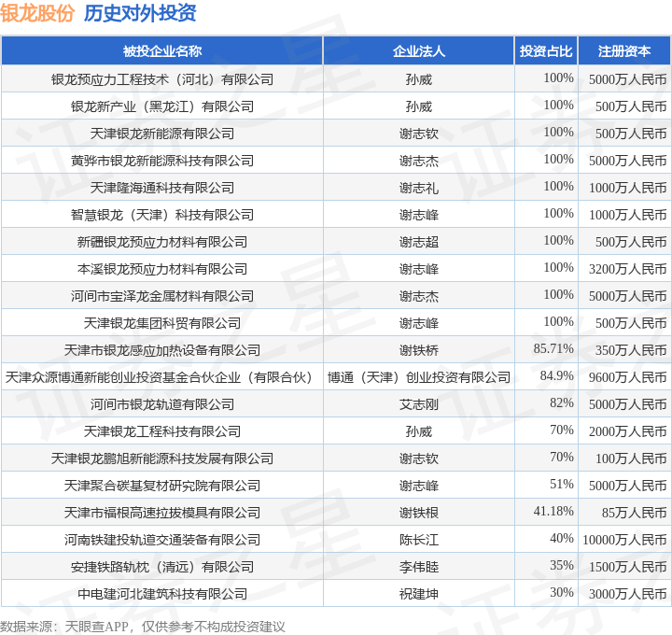Click 银龙预应力工程技术（河北）有限公司 cell
The width and height of the screenshot is (672, 635).
162,79
